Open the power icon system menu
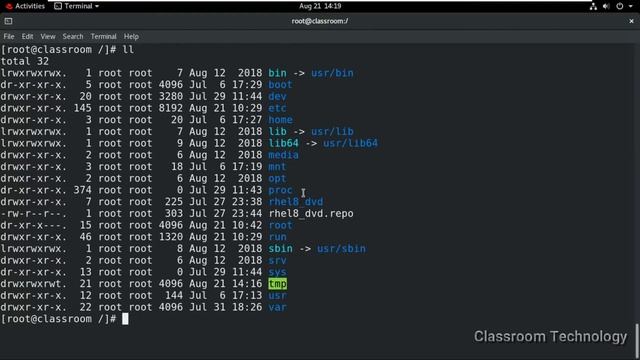 click(620, 6)
